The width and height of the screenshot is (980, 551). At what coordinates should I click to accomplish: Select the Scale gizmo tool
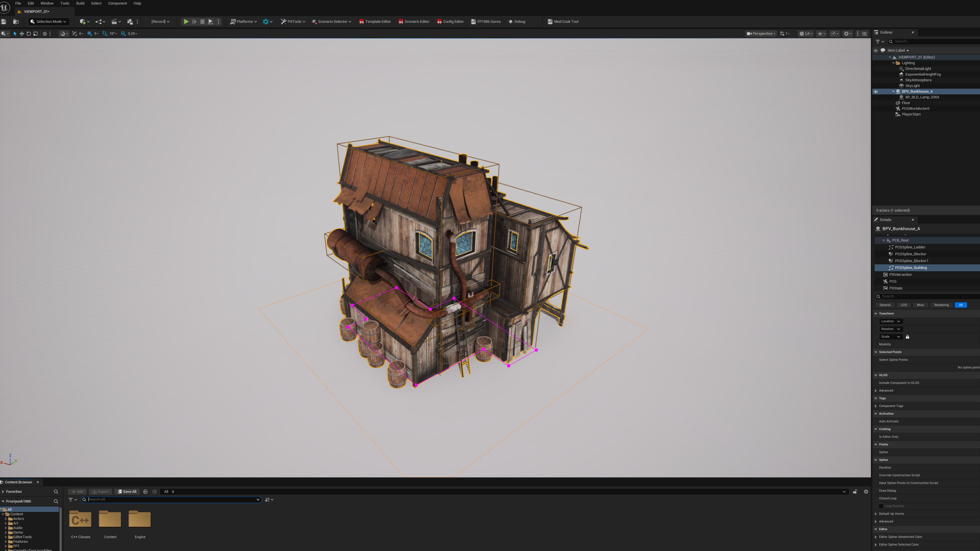pyautogui.click(x=35, y=34)
